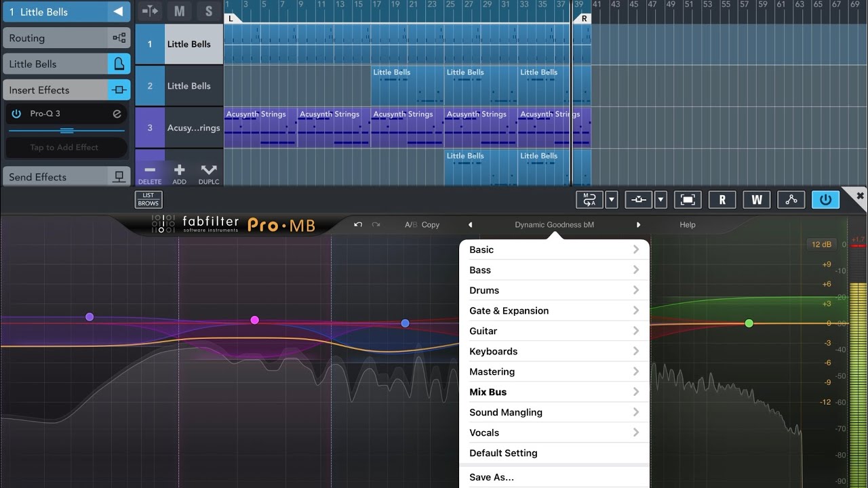The width and height of the screenshot is (868, 488).
Task: Select the first Acusynth Strings clip
Action: [260, 127]
